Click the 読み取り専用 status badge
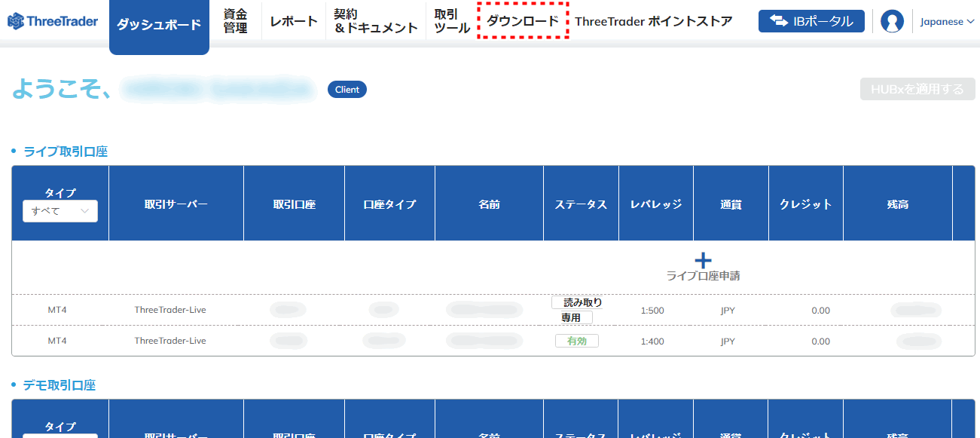The width and height of the screenshot is (980, 438). (577, 310)
